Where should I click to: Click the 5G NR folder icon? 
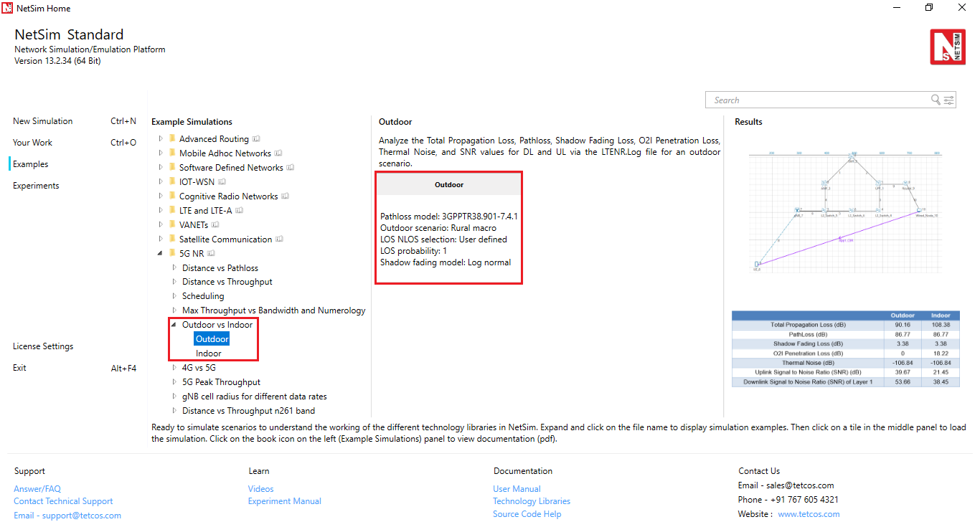coord(172,253)
